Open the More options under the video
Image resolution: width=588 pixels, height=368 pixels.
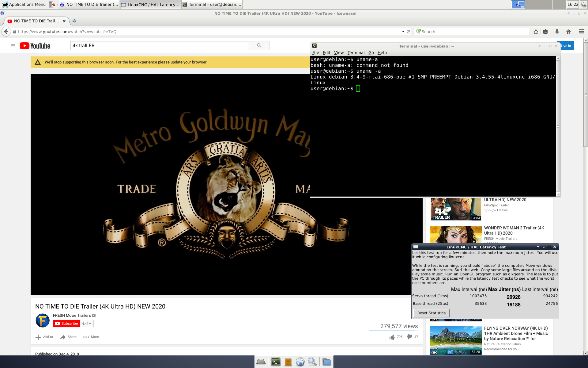click(x=91, y=337)
